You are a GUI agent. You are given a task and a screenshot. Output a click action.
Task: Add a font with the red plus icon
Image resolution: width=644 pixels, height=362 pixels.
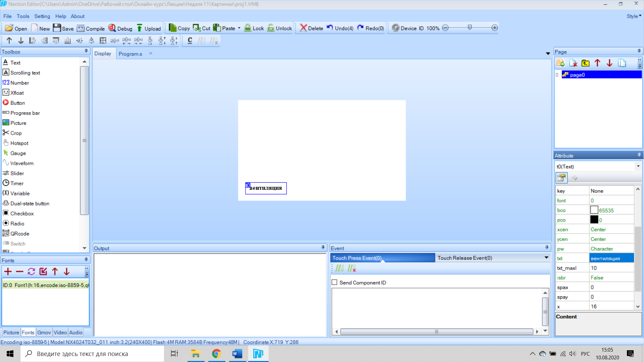pos(8,271)
